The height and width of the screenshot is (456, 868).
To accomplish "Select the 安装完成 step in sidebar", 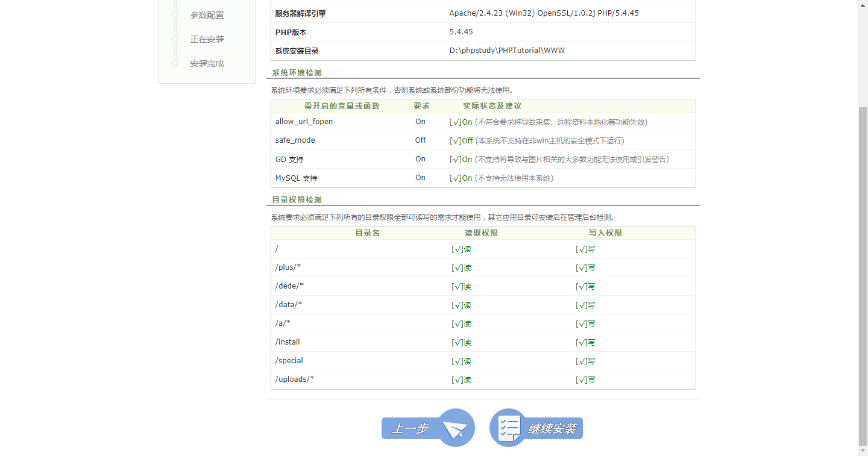I will point(207,63).
